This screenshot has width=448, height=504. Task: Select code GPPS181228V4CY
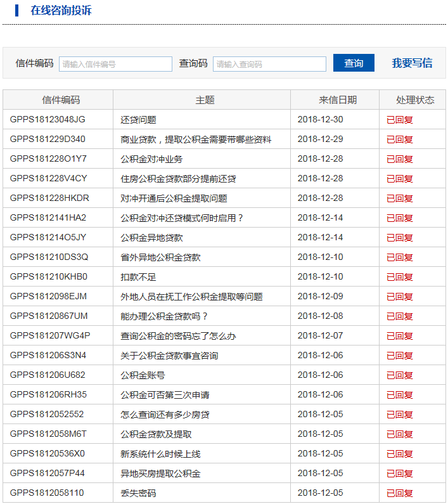click(49, 178)
